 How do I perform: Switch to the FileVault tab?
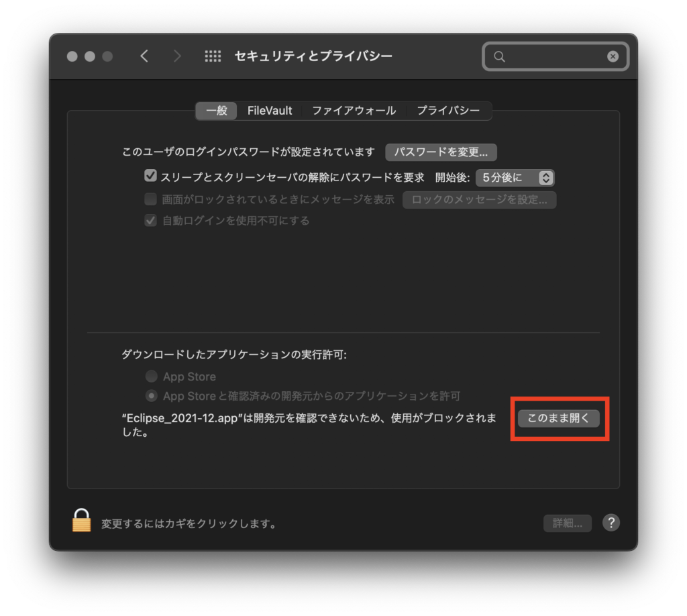tap(270, 111)
